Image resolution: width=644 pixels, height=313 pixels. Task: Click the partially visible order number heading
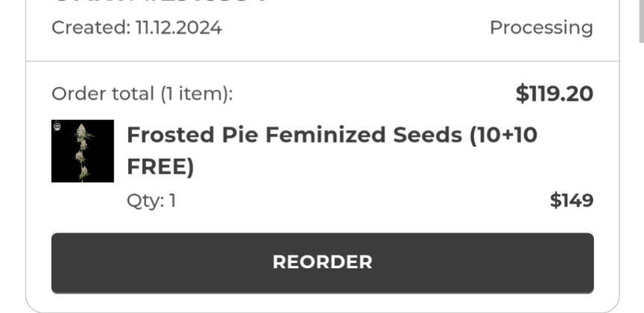[157, 3]
